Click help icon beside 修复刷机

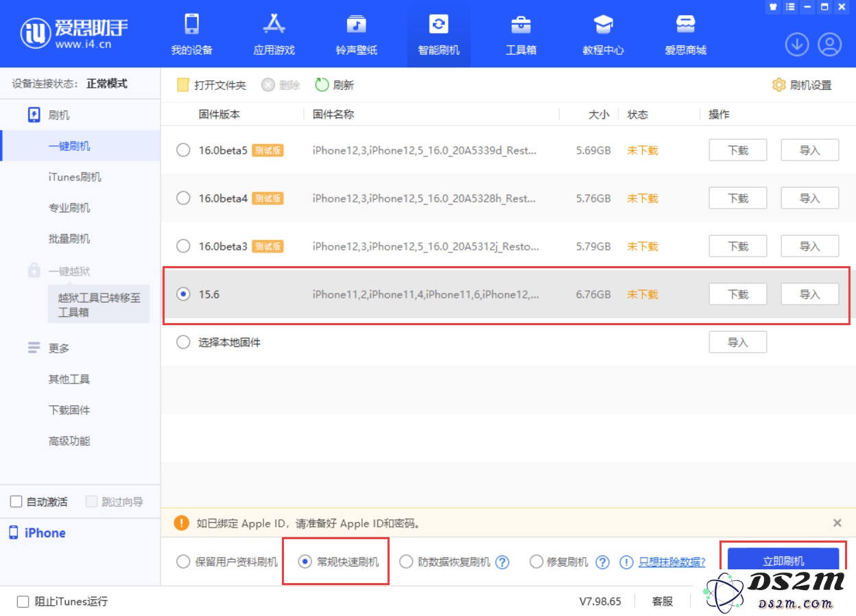602,562
